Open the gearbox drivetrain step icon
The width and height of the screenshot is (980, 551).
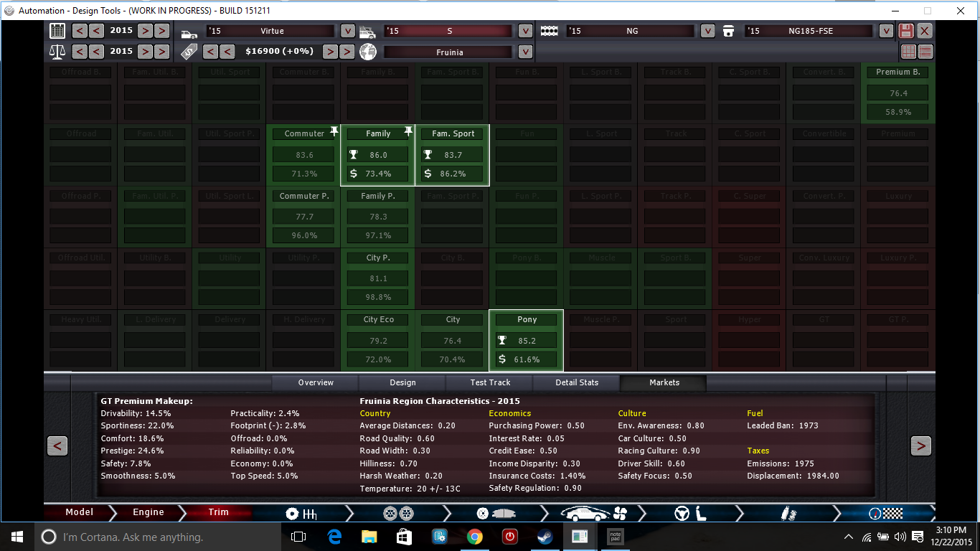tap(301, 513)
